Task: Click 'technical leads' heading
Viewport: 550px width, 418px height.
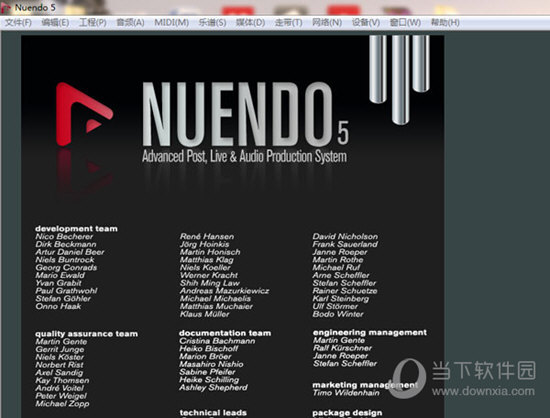Action: 213,413
